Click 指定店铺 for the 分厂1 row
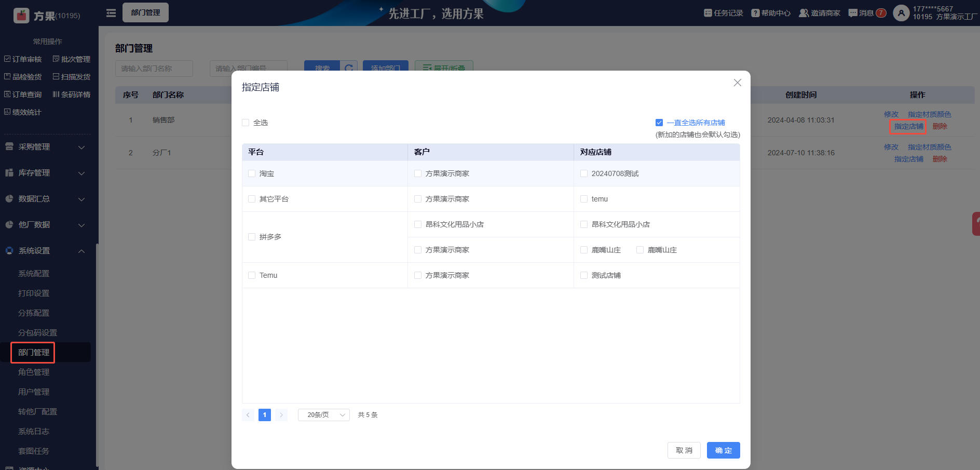 coord(908,159)
